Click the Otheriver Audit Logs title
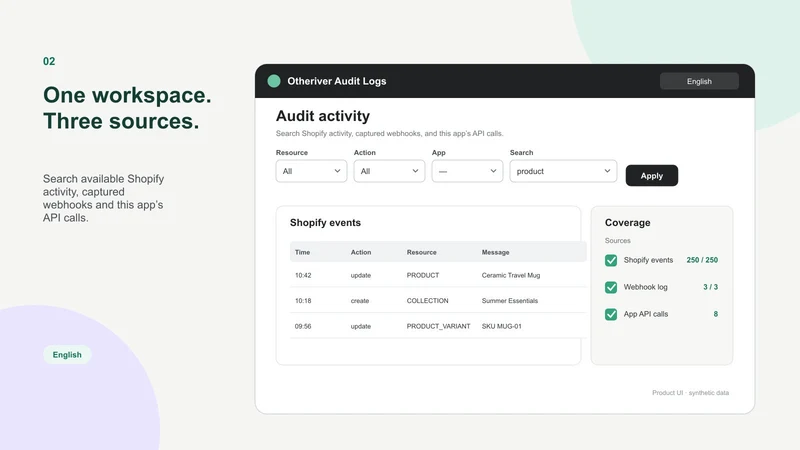 (337, 81)
